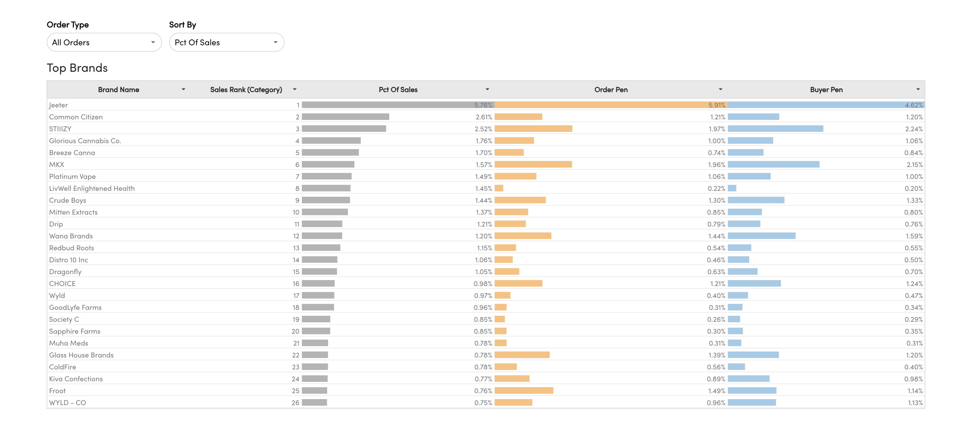
Task: Select the Wana Brands brand name
Action: click(x=71, y=236)
